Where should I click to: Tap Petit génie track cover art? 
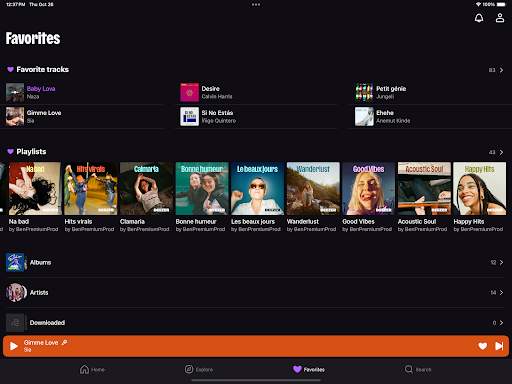[x=364, y=92]
